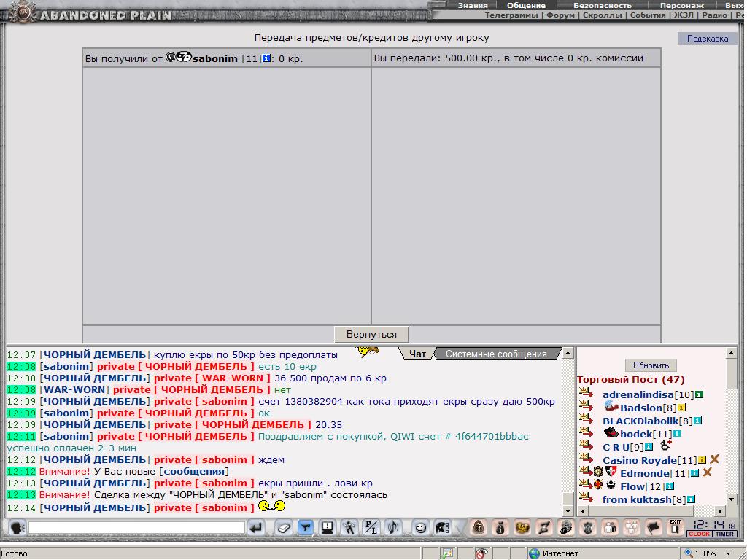The height and width of the screenshot is (560, 747).
Task: Open the Подсказка hint link
Action: coord(708,39)
